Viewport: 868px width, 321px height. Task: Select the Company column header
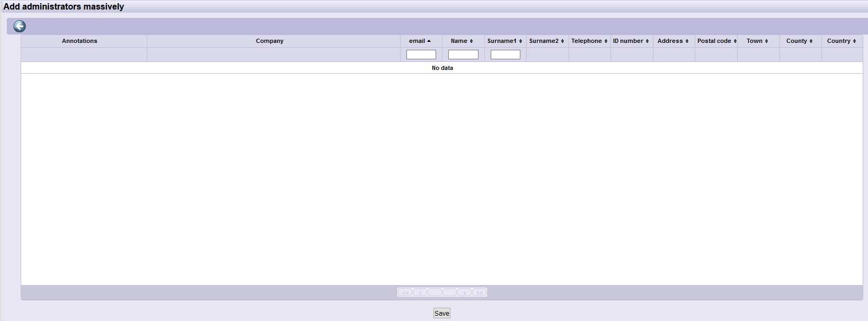[270, 41]
